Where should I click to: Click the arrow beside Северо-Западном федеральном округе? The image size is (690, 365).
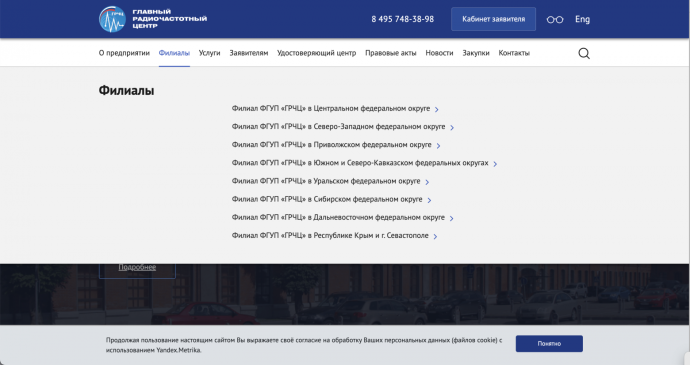(452, 127)
